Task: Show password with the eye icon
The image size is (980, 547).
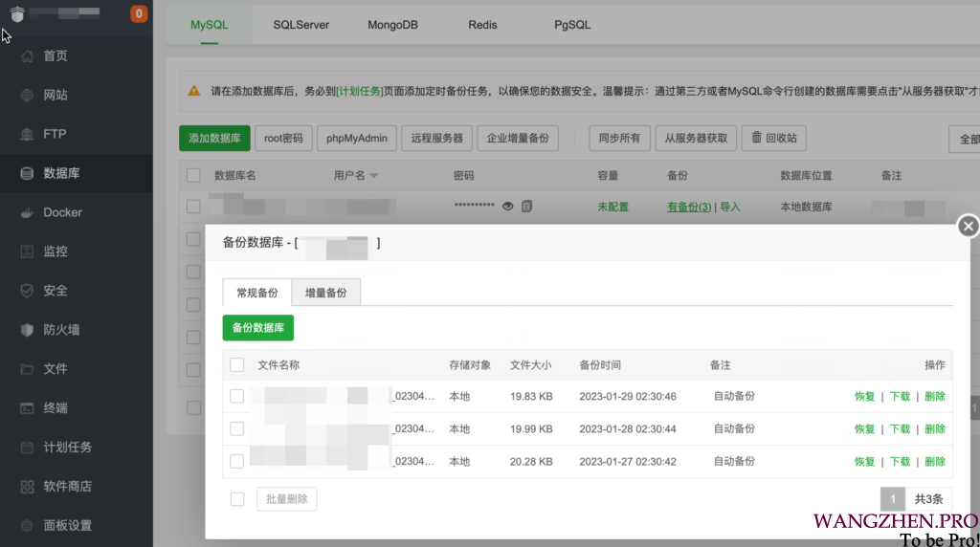Action: [x=508, y=207]
